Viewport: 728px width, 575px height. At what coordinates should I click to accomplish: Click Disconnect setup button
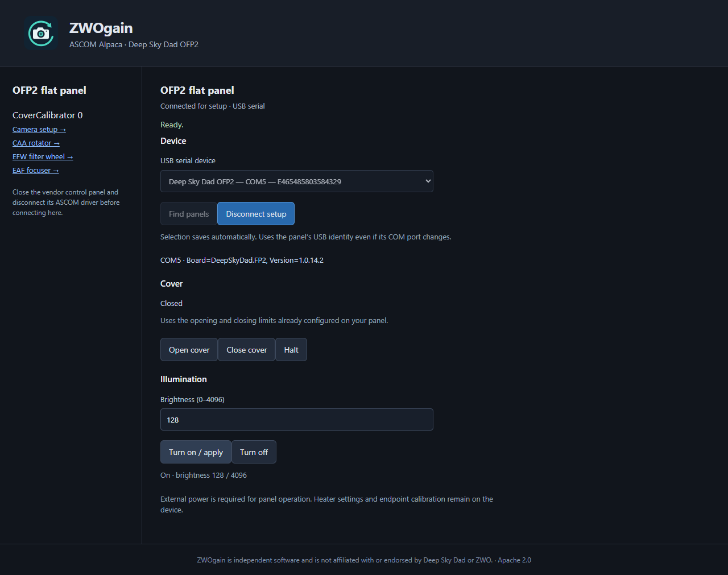coord(256,214)
